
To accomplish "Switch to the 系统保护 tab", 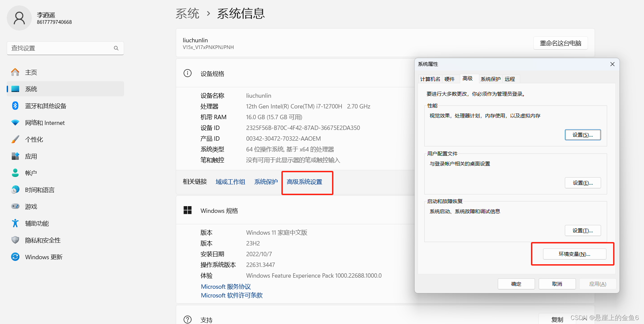I will point(490,79).
